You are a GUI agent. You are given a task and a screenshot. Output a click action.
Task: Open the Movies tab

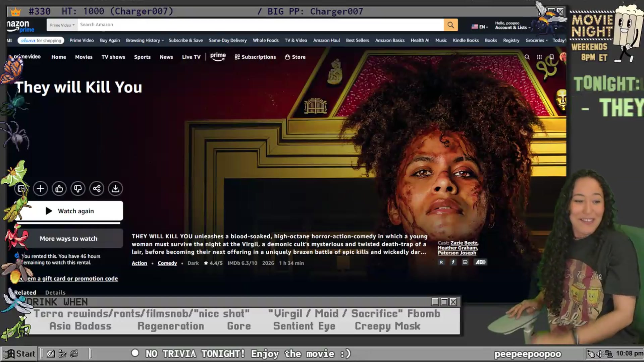[84, 57]
